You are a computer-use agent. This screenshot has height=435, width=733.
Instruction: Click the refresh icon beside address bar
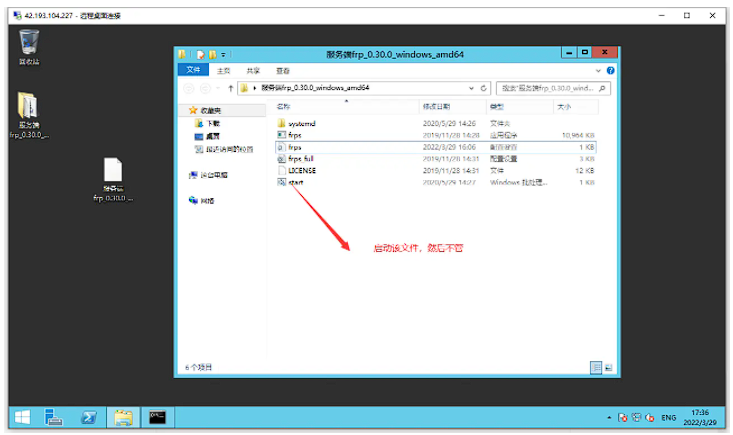[484, 88]
